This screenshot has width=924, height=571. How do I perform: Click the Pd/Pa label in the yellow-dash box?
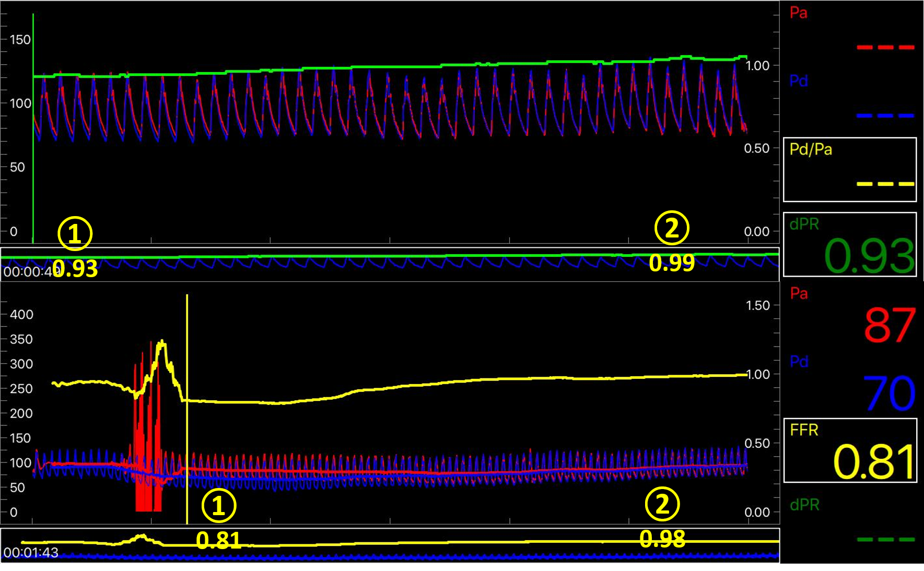[811, 150]
